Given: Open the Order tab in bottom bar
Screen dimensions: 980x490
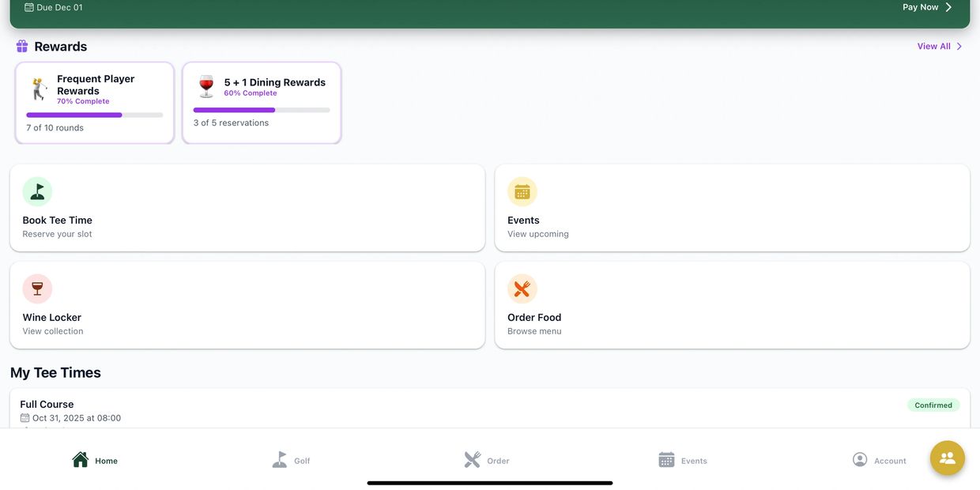Looking at the screenshot, I should [486, 460].
